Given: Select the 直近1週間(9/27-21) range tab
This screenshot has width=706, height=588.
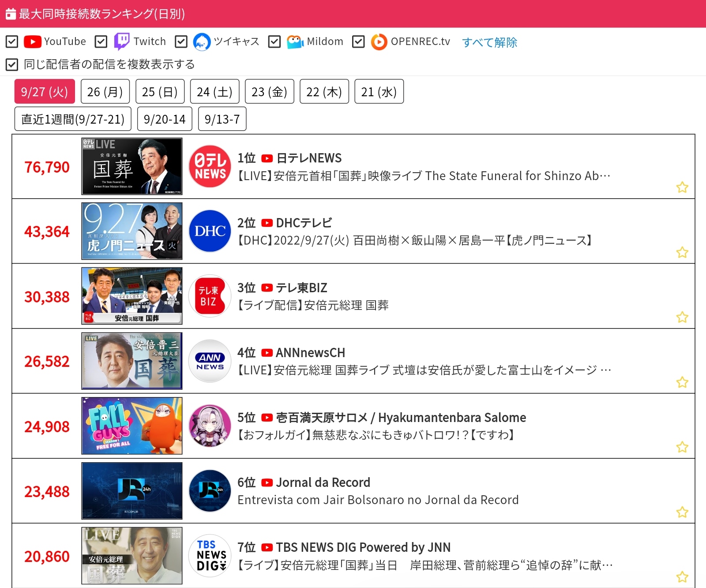Looking at the screenshot, I should click(73, 119).
